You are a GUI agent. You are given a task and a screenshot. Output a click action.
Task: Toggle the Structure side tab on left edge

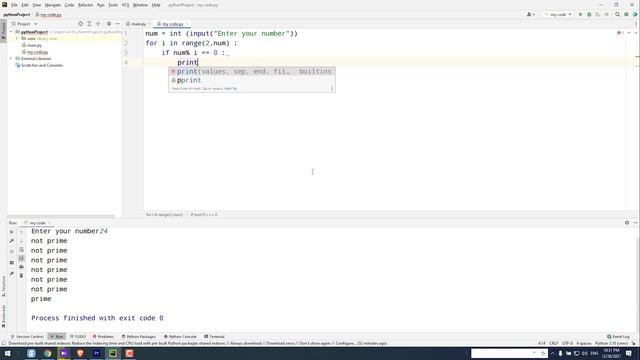[3, 287]
